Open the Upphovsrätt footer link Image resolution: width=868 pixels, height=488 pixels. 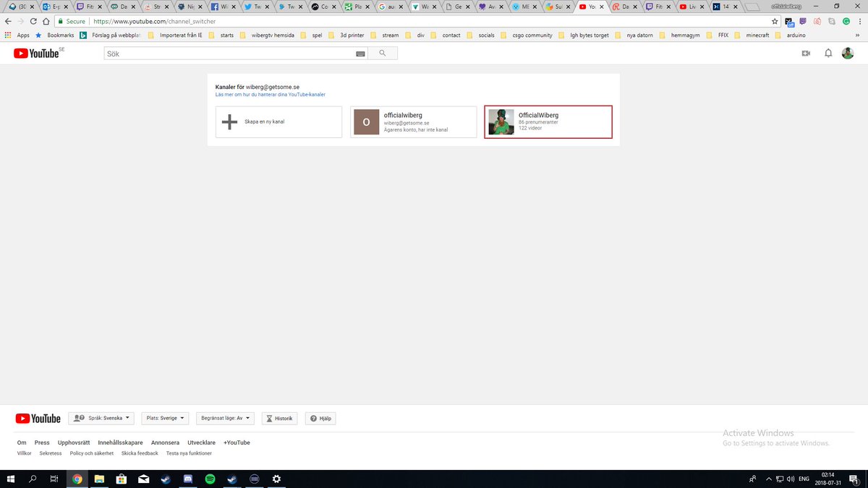click(72, 442)
